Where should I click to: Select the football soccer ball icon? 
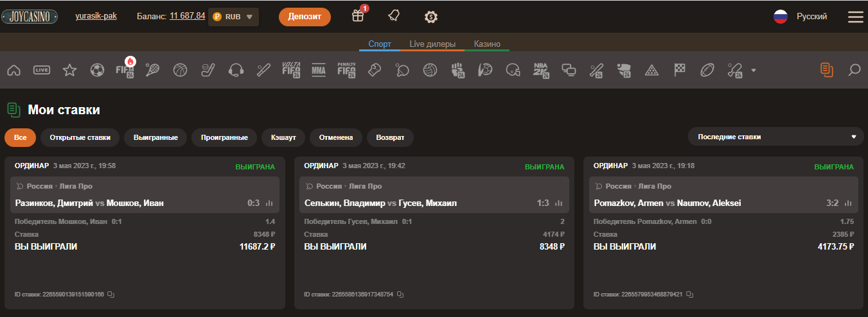97,70
